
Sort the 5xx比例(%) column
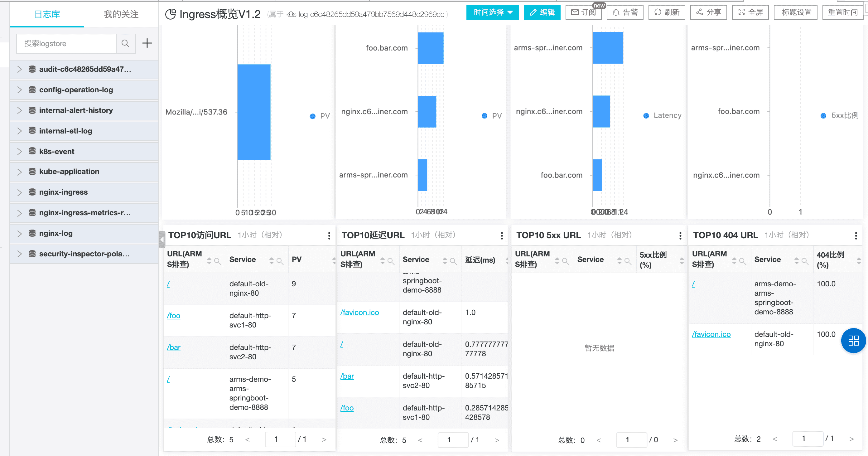(x=681, y=260)
